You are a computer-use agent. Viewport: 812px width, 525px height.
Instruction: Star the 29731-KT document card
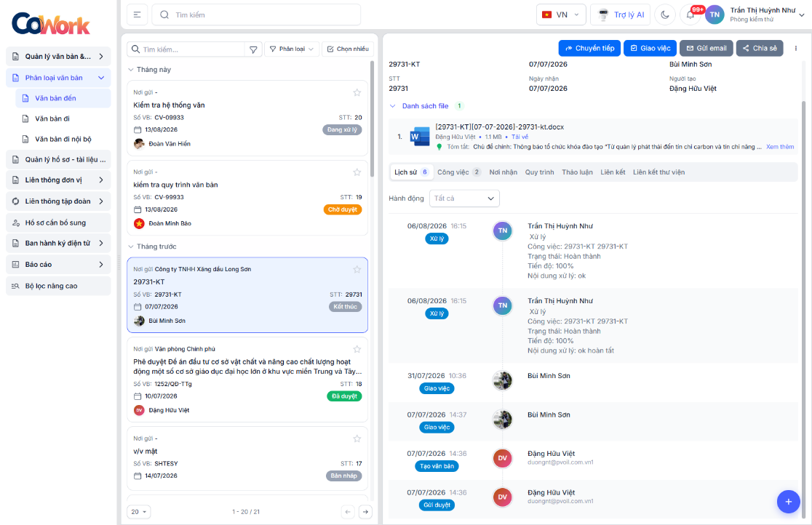pos(357,269)
